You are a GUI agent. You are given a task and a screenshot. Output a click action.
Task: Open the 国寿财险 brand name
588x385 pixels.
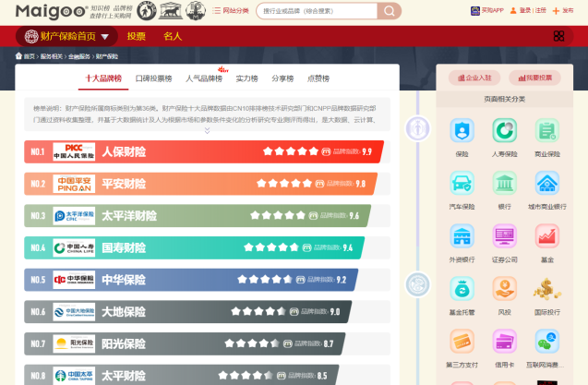tap(124, 247)
